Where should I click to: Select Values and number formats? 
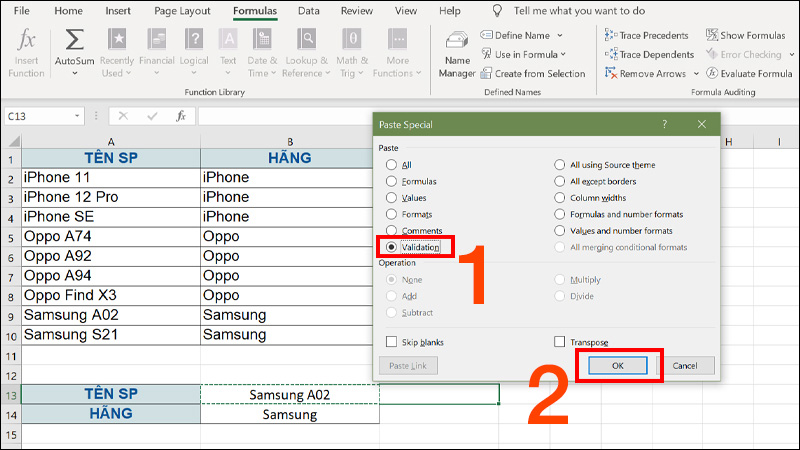[x=560, y=231]
